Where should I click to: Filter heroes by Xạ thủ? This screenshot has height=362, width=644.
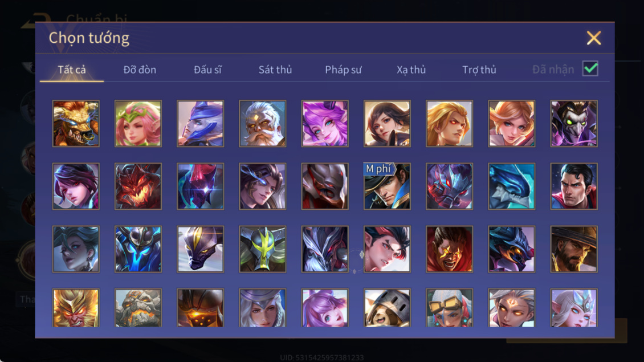[411, 70]
